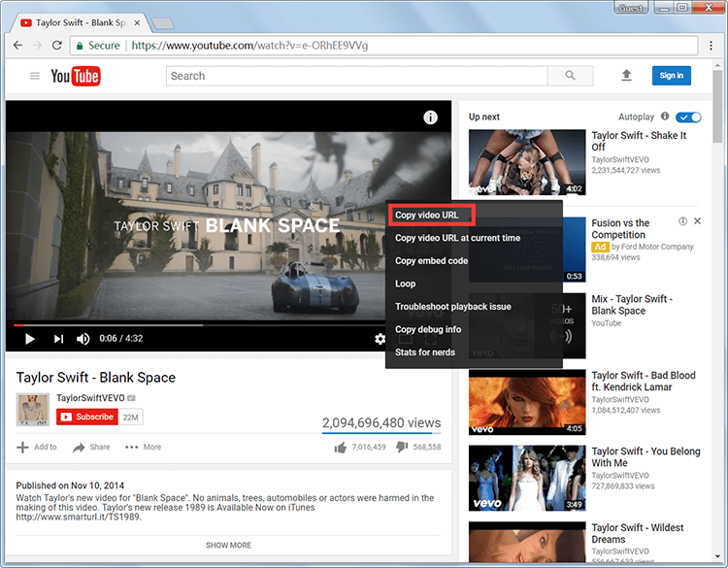This screenshot has width=728, height=568.
Task: Click the Sign in button
Action: click(x=672, y=75)
